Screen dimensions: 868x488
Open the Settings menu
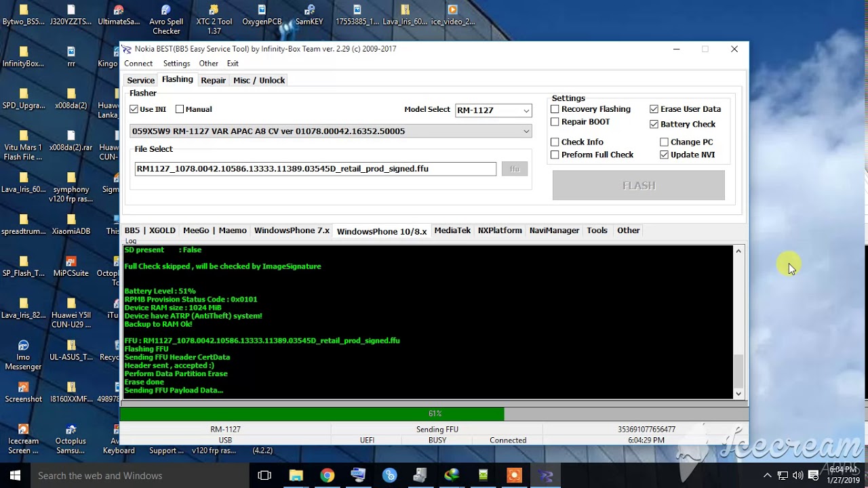(176, 63)
